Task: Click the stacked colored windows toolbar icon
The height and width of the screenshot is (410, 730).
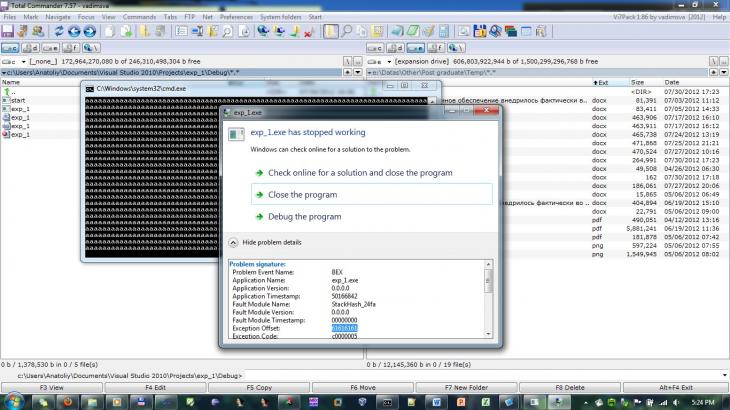Action: point(511,31)
